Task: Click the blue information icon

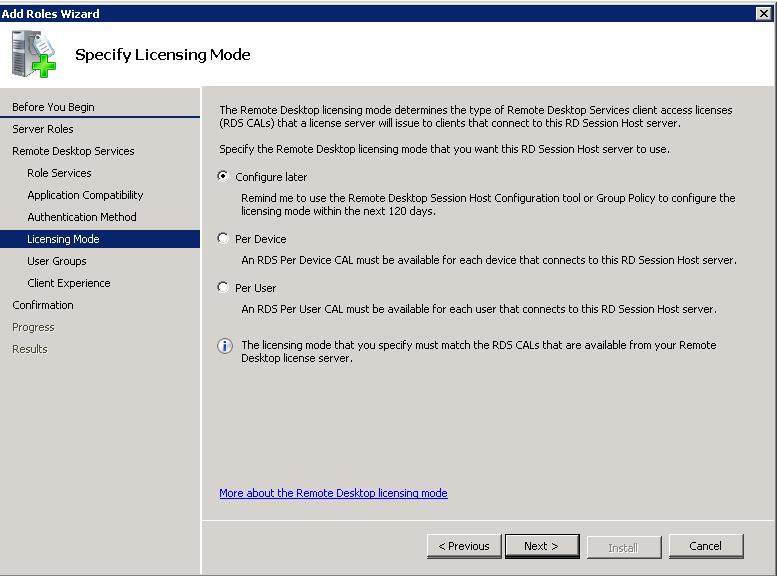Action: point(225,346)
